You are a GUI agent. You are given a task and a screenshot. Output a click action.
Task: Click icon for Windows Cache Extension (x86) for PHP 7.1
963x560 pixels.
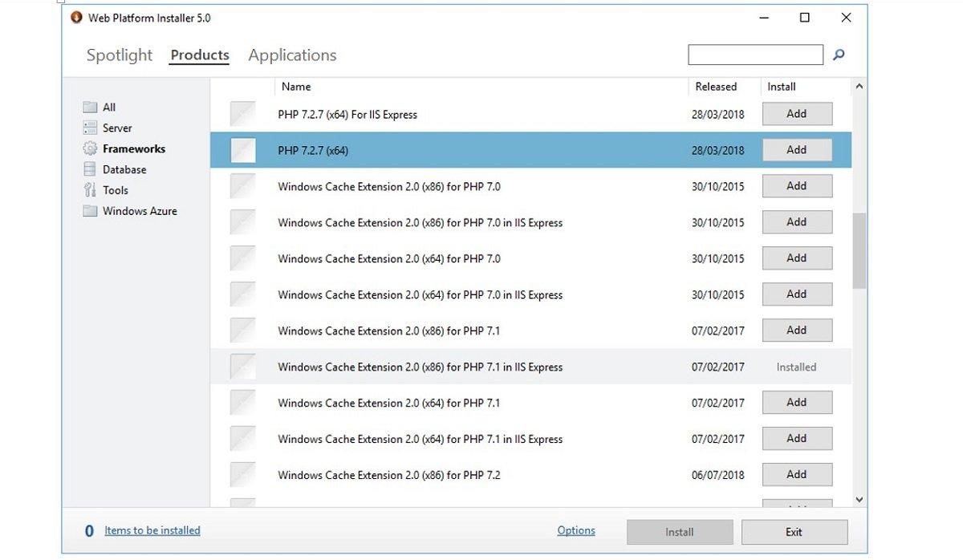(x=243, y=331)
